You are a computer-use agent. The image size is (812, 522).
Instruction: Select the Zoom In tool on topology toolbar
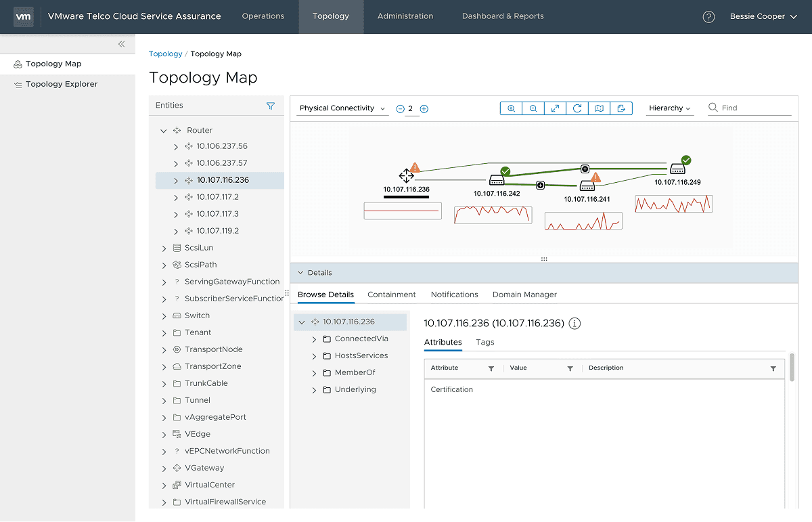click(511, 108)
